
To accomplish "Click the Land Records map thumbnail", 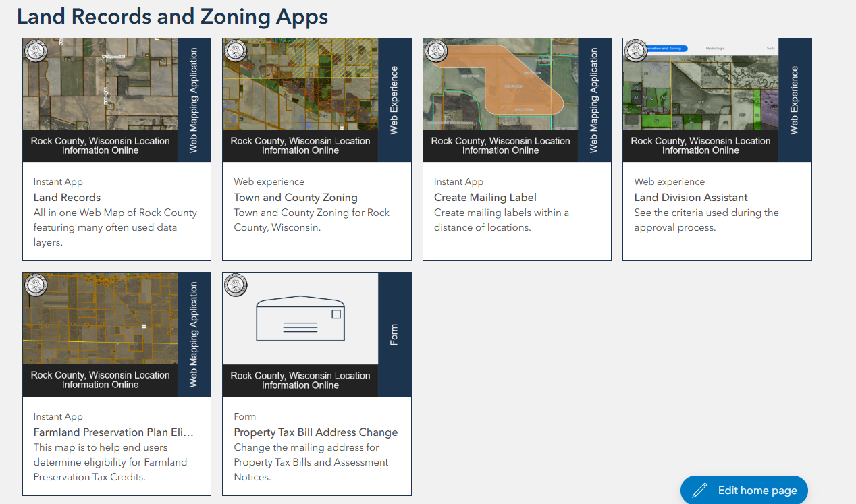I will tap(100, 84).
